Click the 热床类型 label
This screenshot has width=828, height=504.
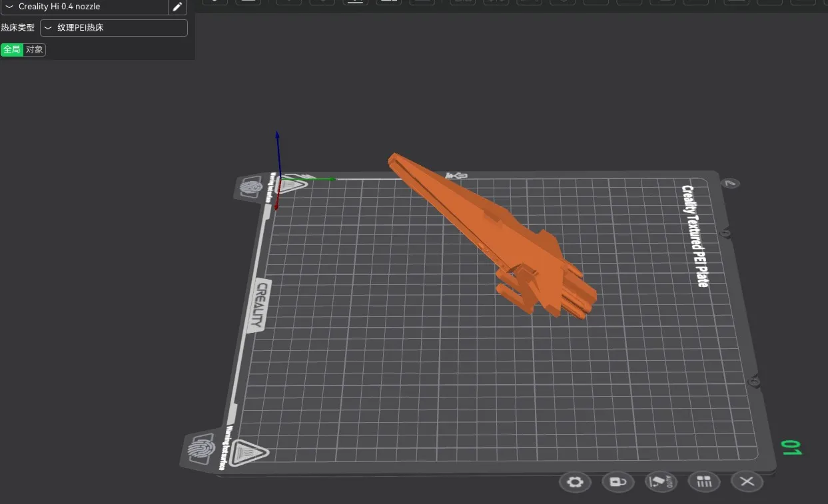tap(18, 28)
